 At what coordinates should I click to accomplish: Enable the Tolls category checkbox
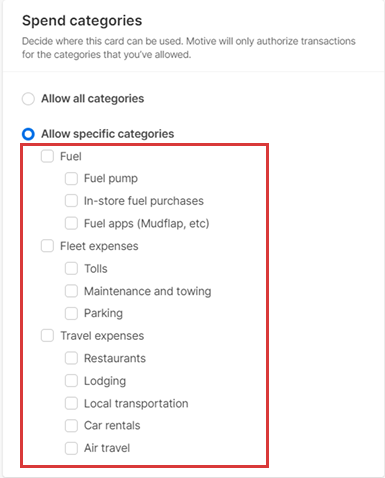tap(71, 268)
